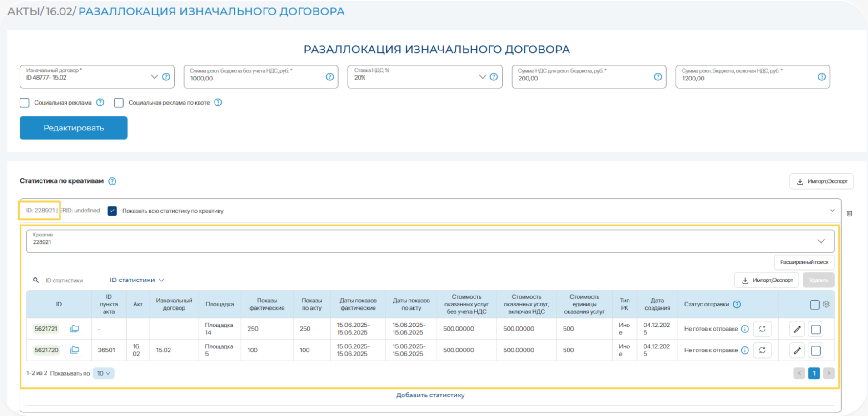The width and height of the screenshot is (868, 416).
Task: Click help icon in Ставка НДС field
Action: coord(494,77)
